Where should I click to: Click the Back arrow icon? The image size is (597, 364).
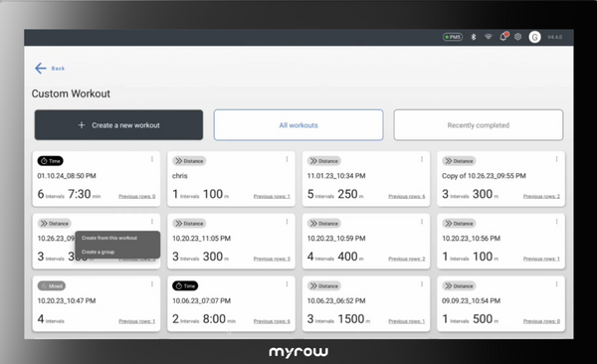(x=41, y=69)
